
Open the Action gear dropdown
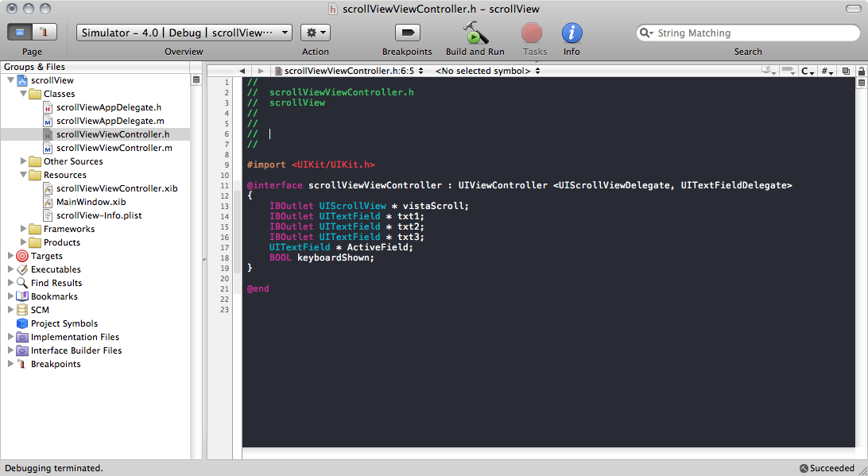coord(315,33)
